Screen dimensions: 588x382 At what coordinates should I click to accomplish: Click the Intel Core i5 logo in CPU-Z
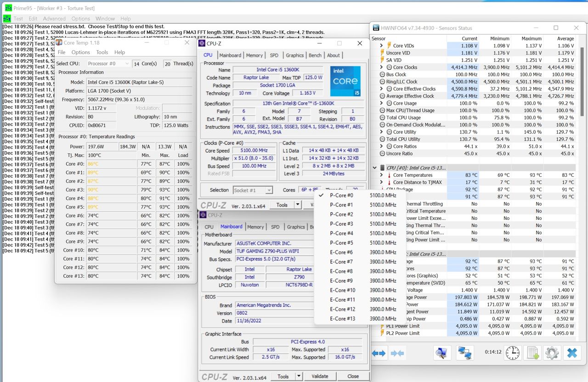(x=345, y=81)
